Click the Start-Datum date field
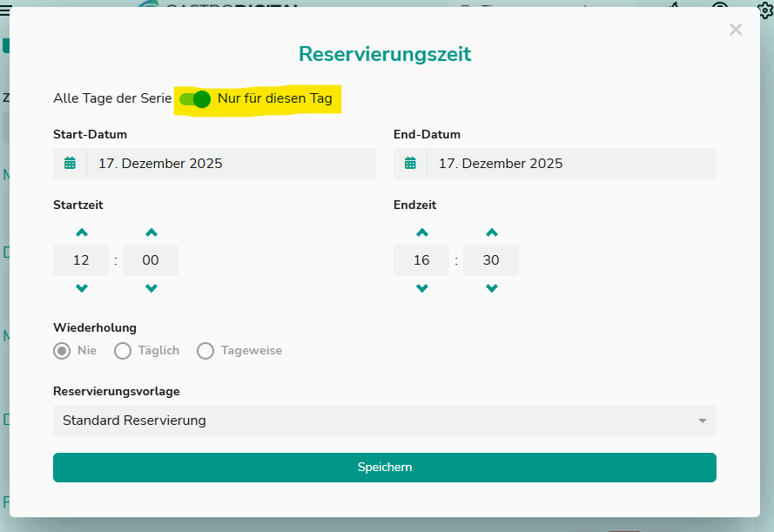The image size is (774, 532). coord(231,164)
